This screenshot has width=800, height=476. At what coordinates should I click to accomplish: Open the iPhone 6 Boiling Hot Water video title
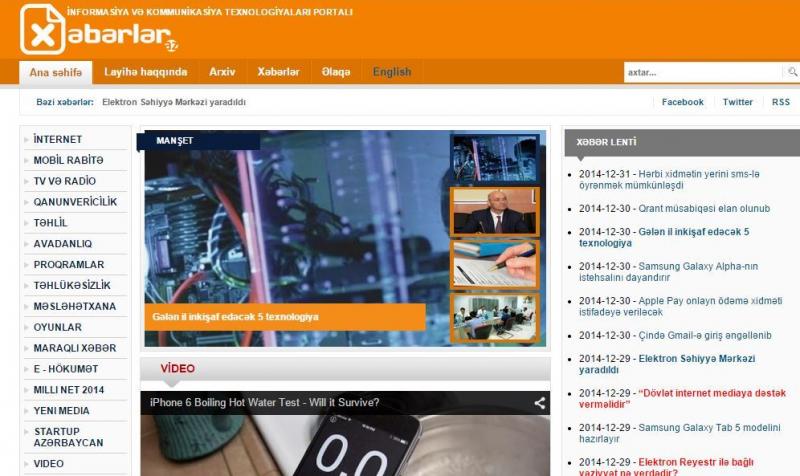point(264,403)
